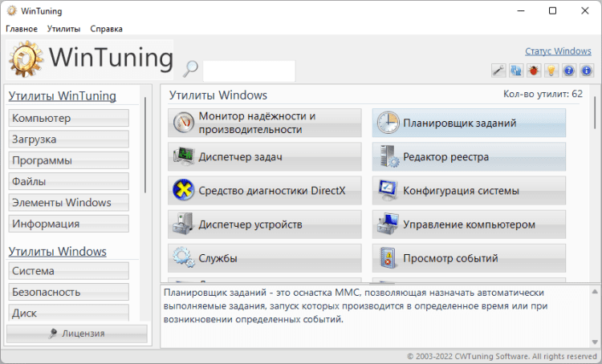Click the gauge icon of Монитор надёжности

click(x=183, y=123)
